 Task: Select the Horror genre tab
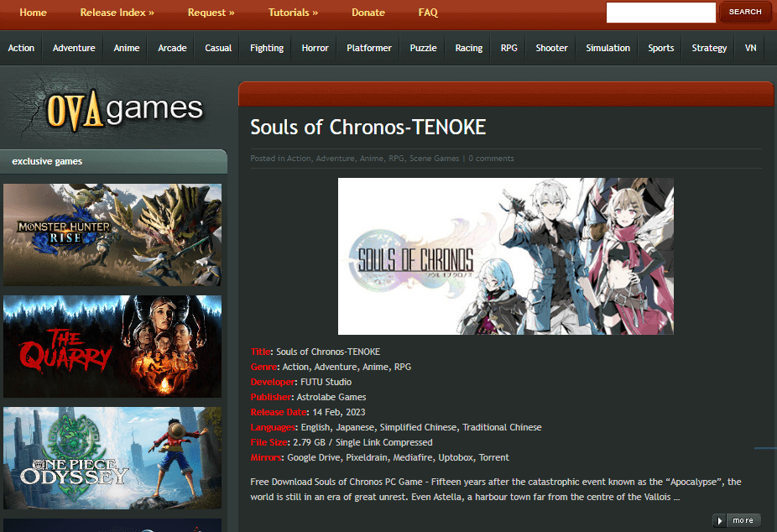tap(315, 48)
